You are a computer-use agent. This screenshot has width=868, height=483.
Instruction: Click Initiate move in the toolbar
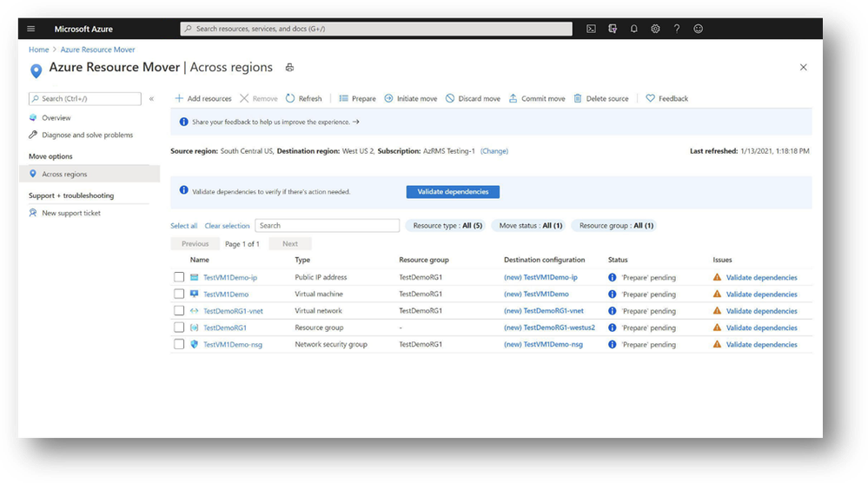pyautogui.click(x=410, y=98)
